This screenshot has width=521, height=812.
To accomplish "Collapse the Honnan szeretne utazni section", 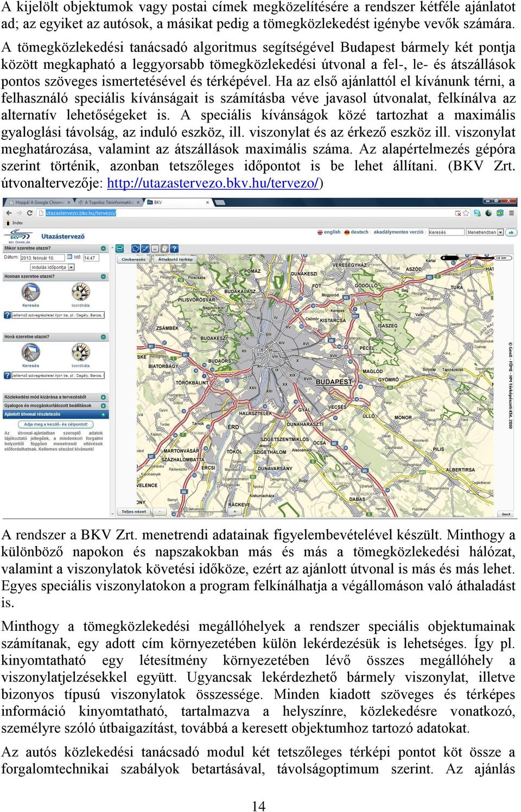I will (103, 277).
